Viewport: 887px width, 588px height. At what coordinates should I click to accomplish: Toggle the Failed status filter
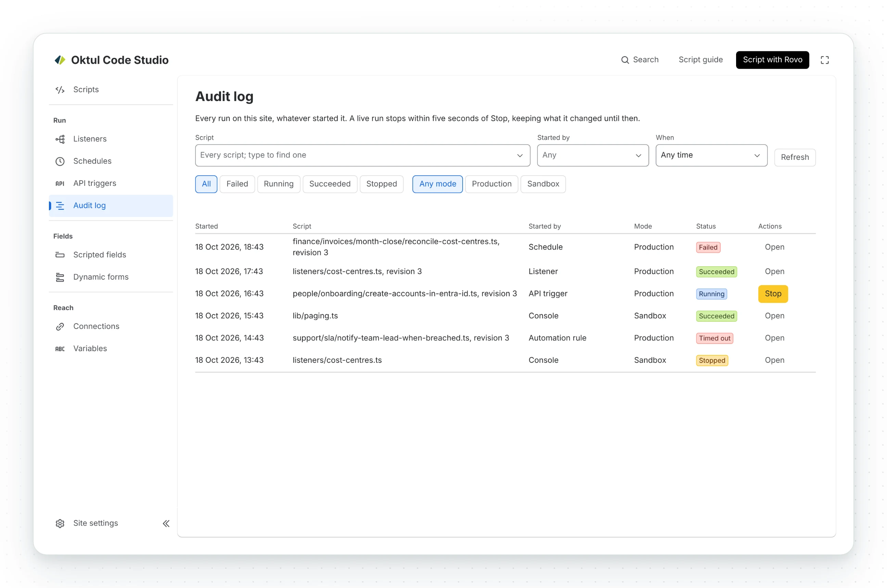pos(237,184)
